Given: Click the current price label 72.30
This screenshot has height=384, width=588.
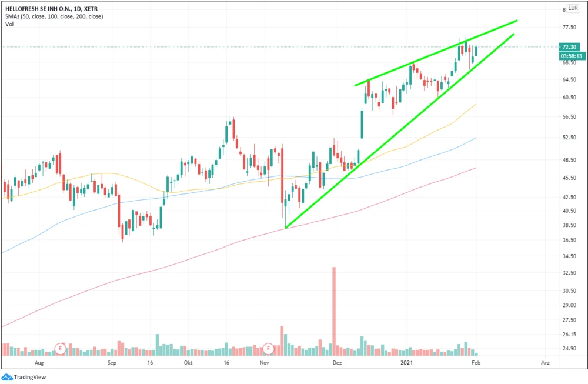Looking at the screenshot, I should [569, 47].
